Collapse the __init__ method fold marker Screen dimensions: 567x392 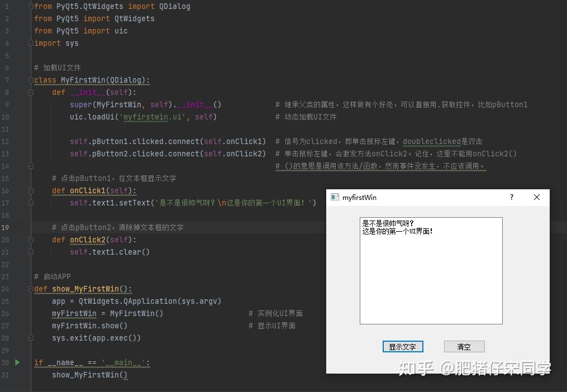[31, 92]
